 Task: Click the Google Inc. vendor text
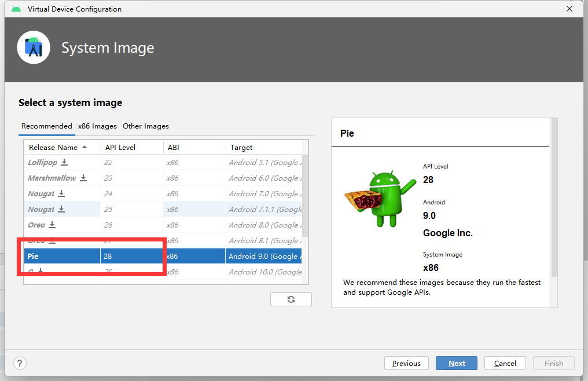click(448, 233)
